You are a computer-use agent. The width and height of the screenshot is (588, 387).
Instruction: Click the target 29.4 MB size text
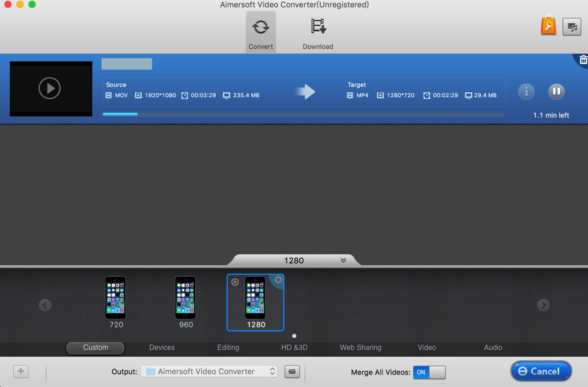coord(485,95)
